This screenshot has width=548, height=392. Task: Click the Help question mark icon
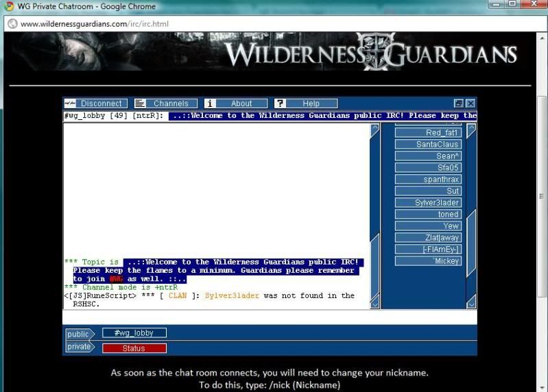pyautogui.click(x=280, y=103)
